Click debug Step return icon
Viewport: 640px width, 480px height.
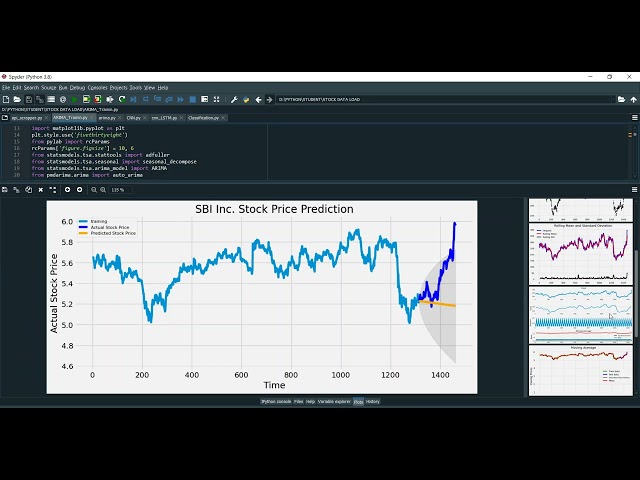tap(169, 99)
